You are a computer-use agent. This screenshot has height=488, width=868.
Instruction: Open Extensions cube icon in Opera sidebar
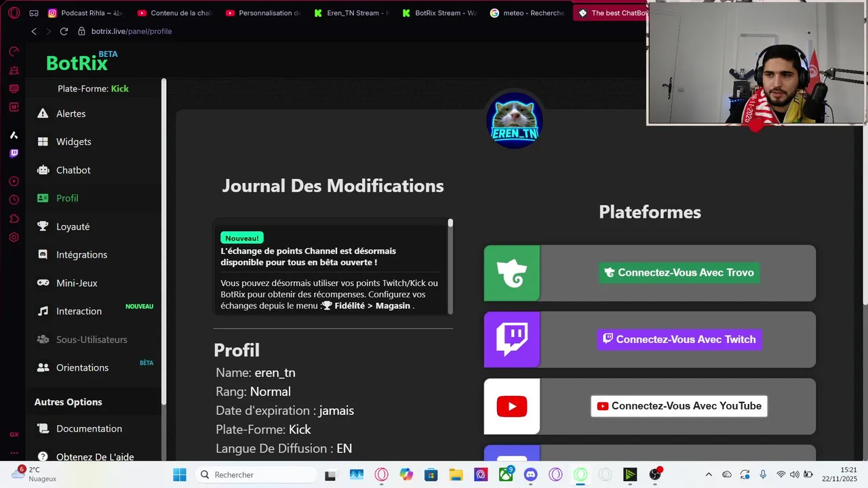point(14,218)
